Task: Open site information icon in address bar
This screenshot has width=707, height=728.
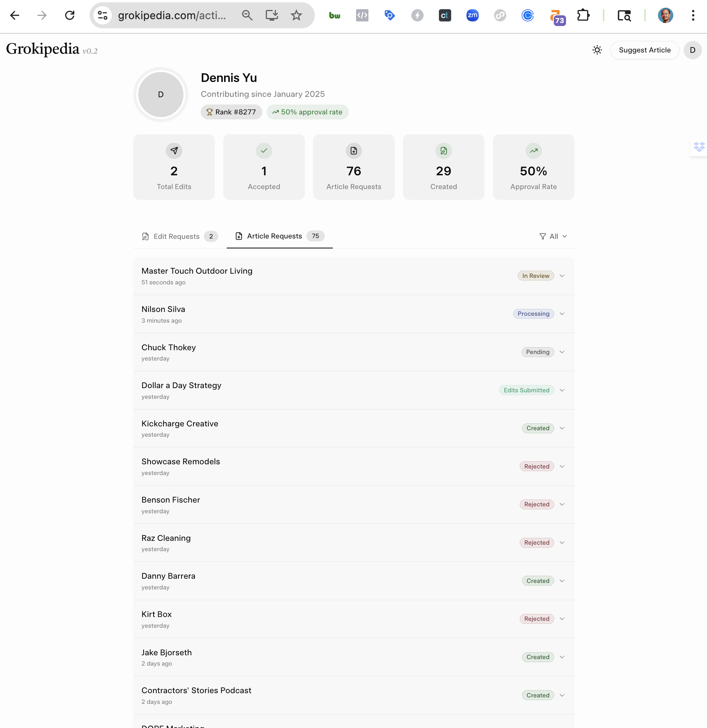Action: (103, 15)
